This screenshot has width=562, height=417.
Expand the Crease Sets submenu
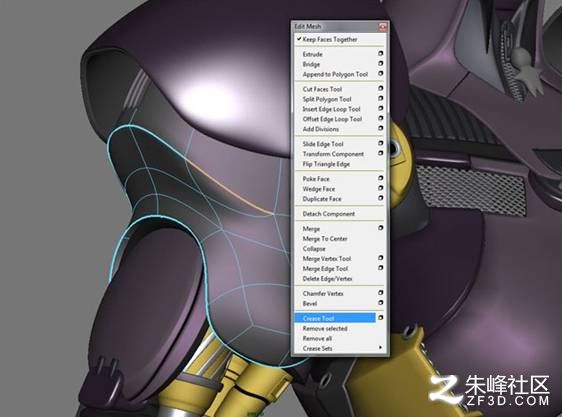coord(340,349)
